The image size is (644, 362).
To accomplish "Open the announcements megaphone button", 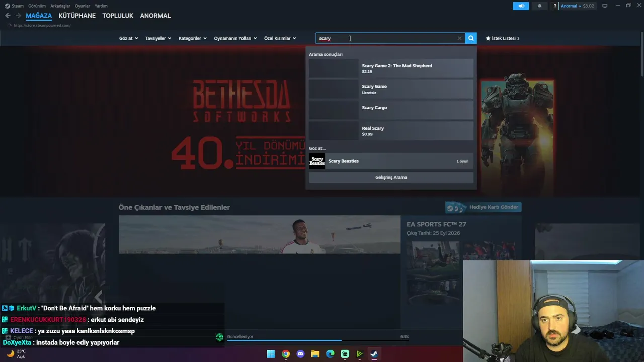I will click(x=521, y=6).
